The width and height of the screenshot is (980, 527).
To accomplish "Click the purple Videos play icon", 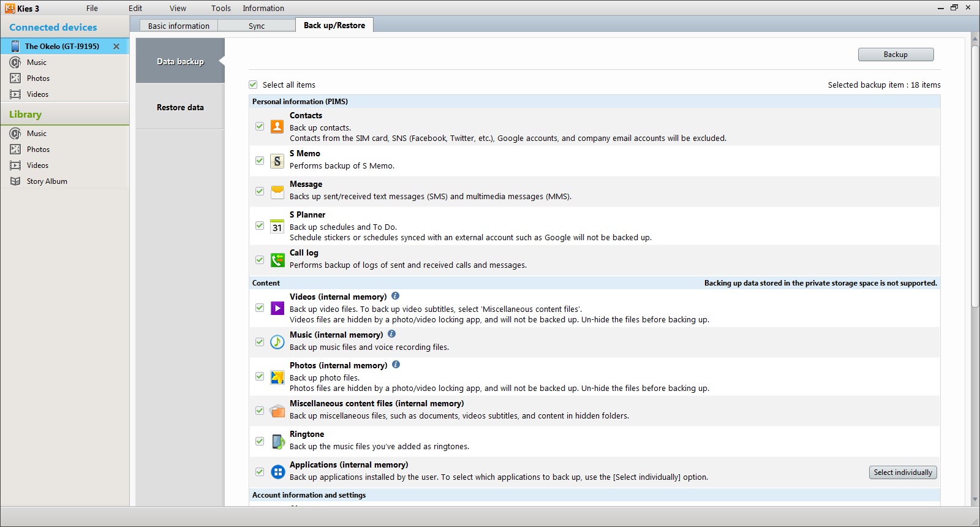I will [x=277, y=308].
